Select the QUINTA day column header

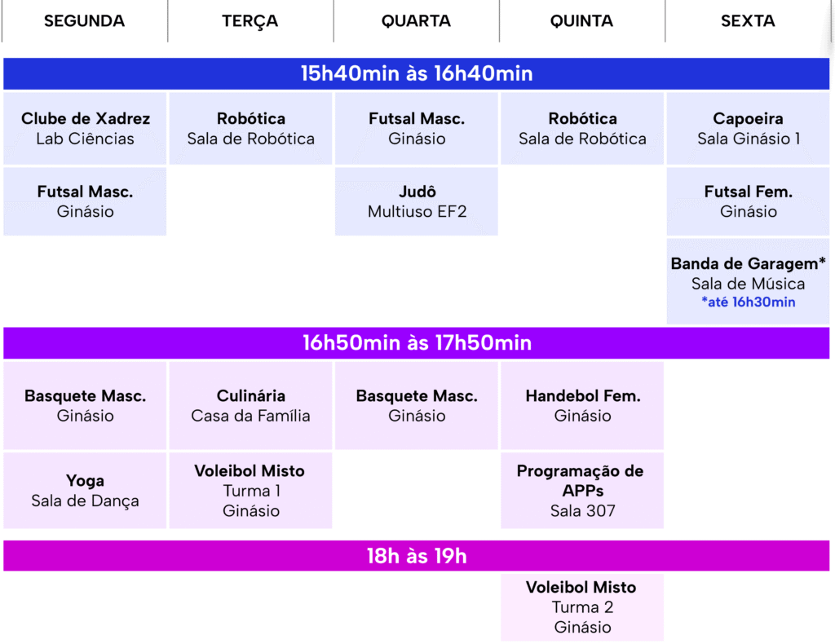pos(582,20)
